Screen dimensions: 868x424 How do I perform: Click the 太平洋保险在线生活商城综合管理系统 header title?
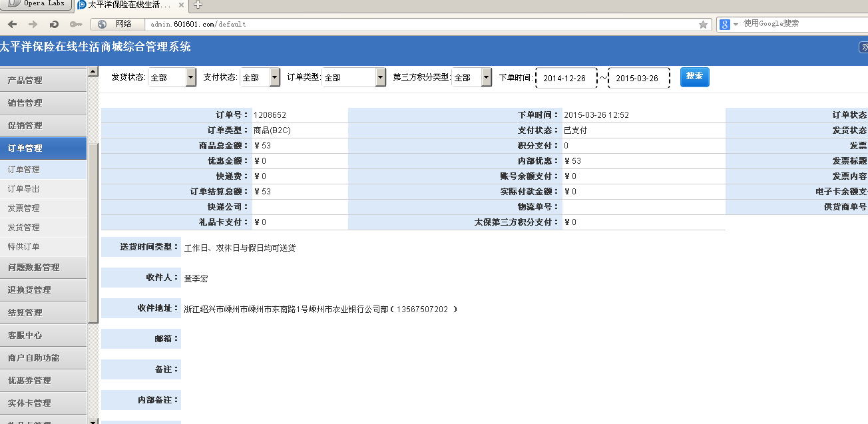tap(95, 47)
